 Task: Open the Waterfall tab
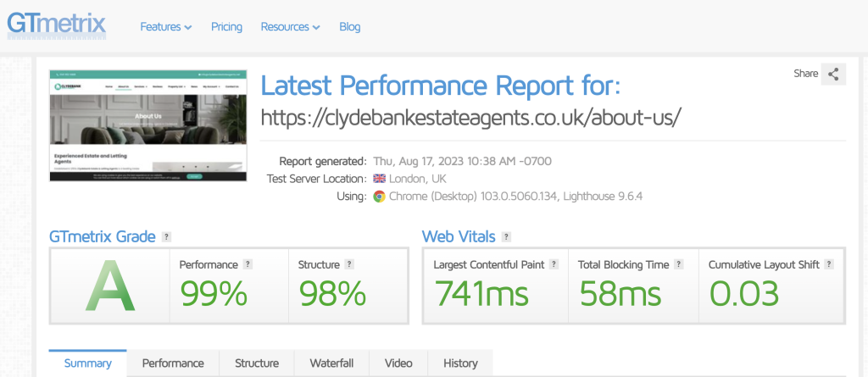pos(331,363)
